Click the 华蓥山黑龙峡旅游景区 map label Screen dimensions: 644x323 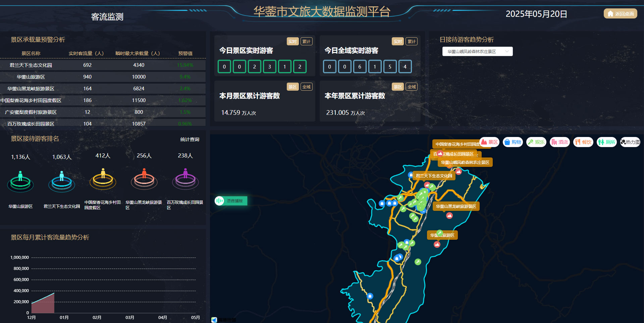point(456,206)
